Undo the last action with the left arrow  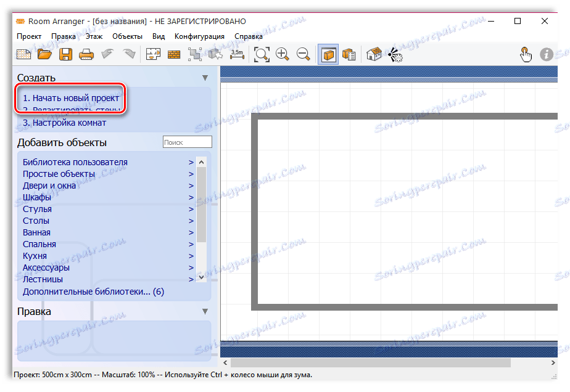[x=107, y=54]
